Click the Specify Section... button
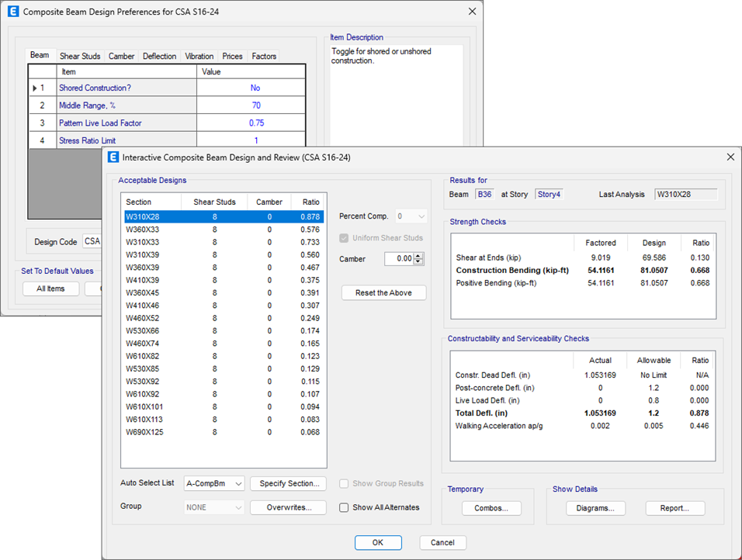Viewport: 742px width, 560px height. [x=290, y=483]
